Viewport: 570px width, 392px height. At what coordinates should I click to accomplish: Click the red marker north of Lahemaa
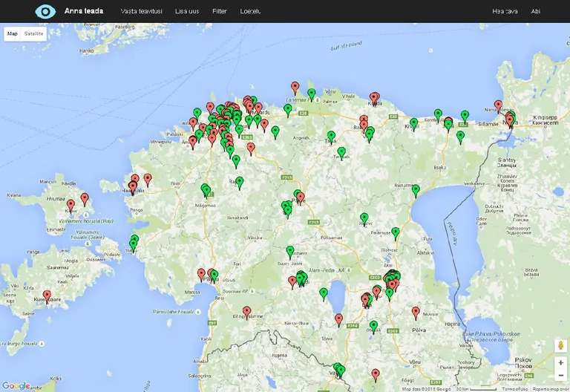point(295,87)
